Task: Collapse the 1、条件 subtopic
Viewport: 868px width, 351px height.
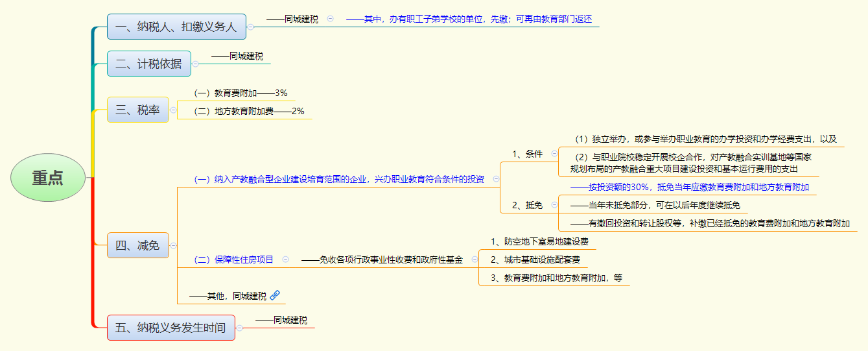Action: 554,154
